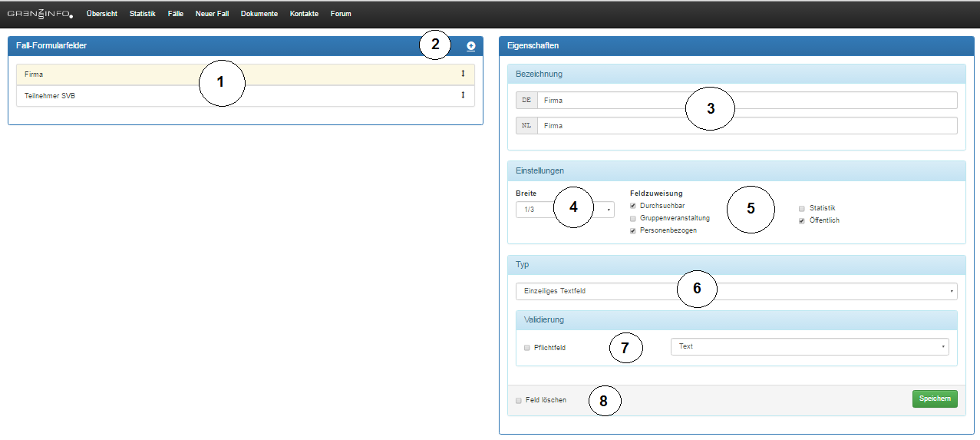This screenshot has height=440, width=980.
Task: Disable the Öffentlich checkbox
Action: pyautogui.click(x=802, y=220)
